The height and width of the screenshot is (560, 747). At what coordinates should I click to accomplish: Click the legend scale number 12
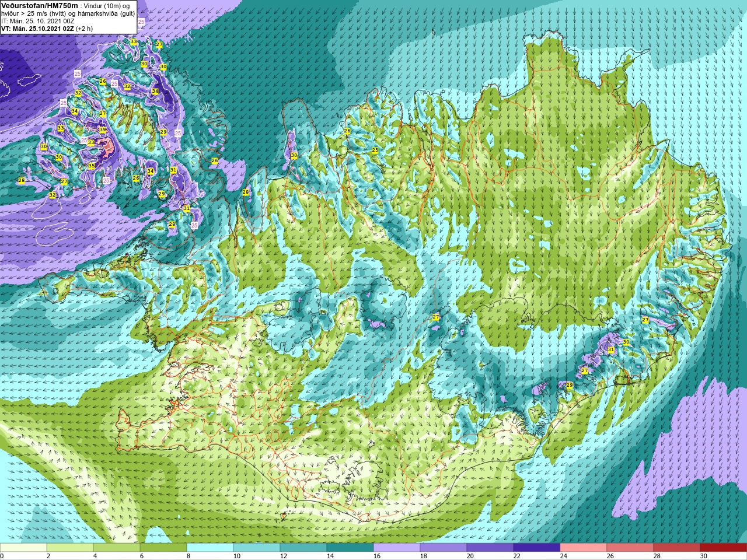click(x=284, y=556)
